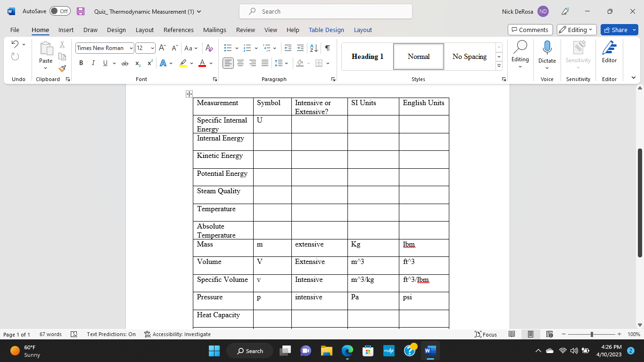Screen dimensions: 644x362
Task: Toggle Read Mode in status bar
Action: [512, 334]
